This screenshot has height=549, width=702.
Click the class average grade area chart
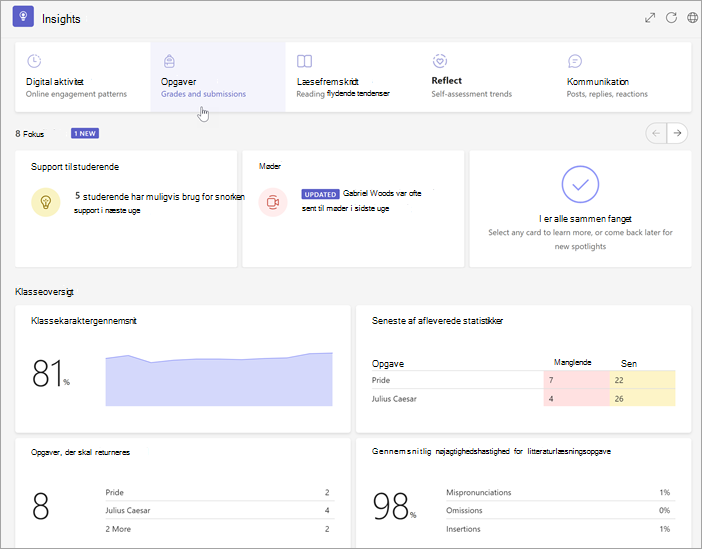click(219, 379)
